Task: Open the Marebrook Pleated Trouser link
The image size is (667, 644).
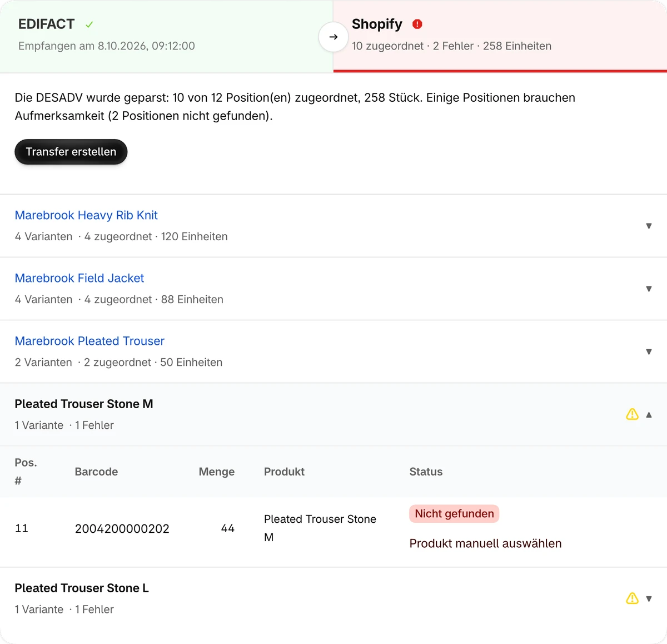Action: pos(89,341)
